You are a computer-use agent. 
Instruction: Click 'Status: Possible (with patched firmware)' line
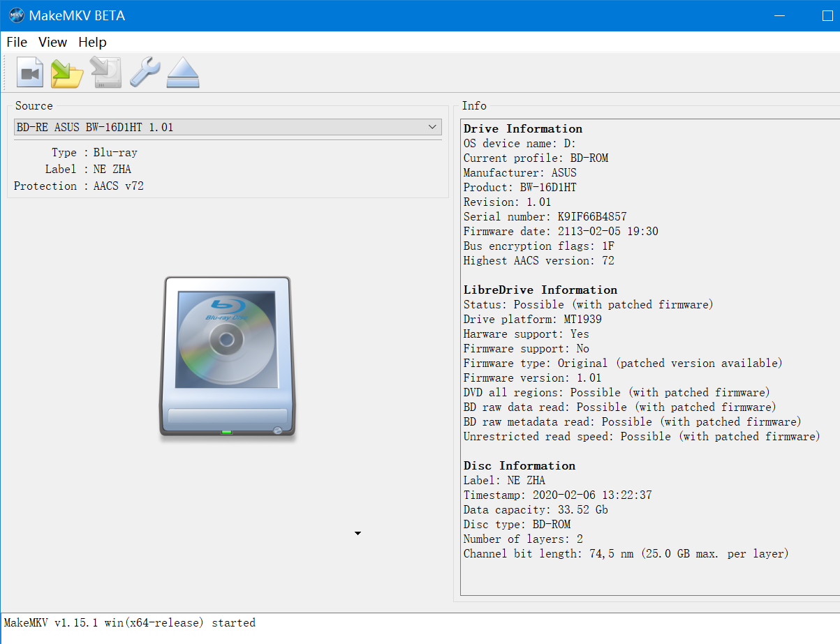(x=589, y=304)
